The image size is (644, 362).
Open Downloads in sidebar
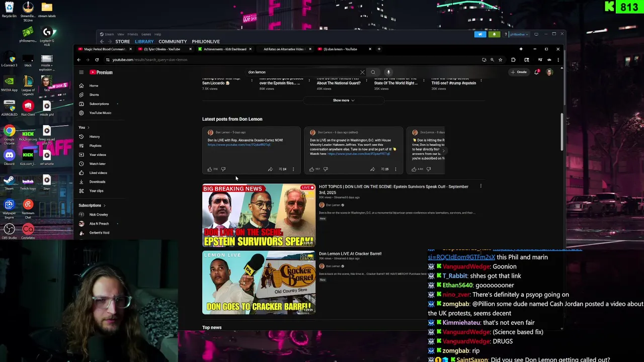click(98, 182)
